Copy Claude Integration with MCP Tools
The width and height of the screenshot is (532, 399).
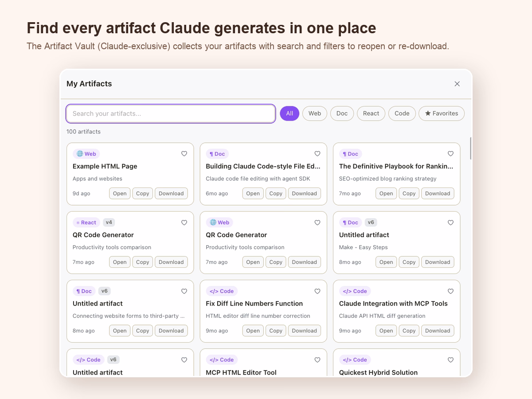[x=409, y=331]
